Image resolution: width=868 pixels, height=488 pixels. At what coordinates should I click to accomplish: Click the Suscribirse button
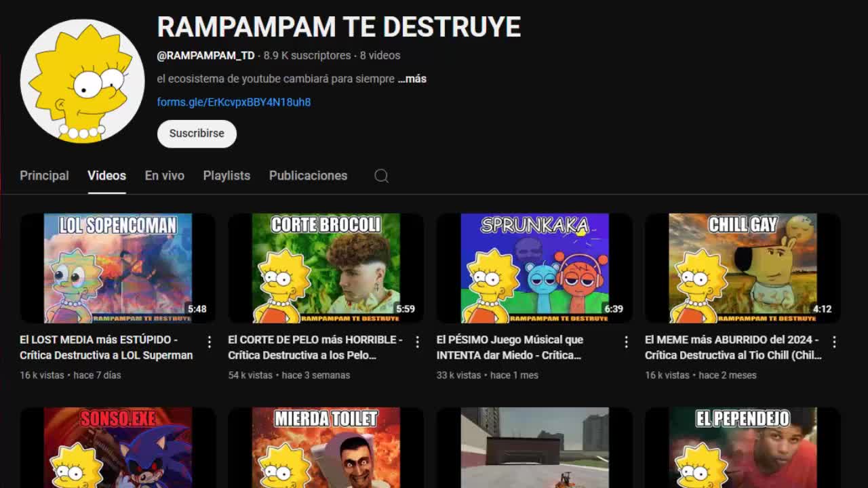coord(197,134)
